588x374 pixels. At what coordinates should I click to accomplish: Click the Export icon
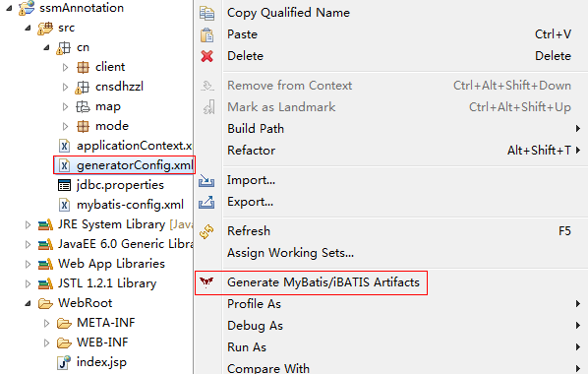click(206, 202)
